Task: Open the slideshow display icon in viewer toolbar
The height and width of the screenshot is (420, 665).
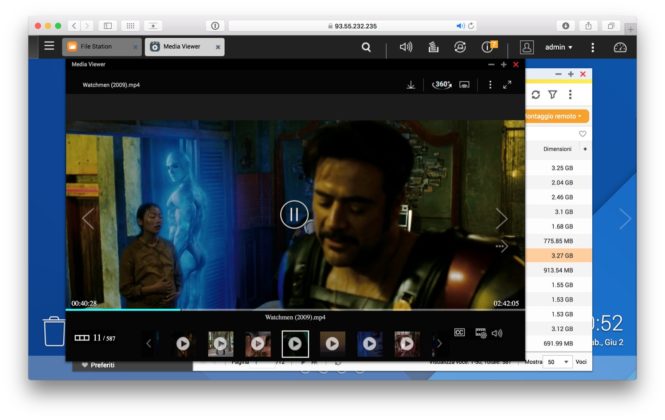Action: pos(465,85)
